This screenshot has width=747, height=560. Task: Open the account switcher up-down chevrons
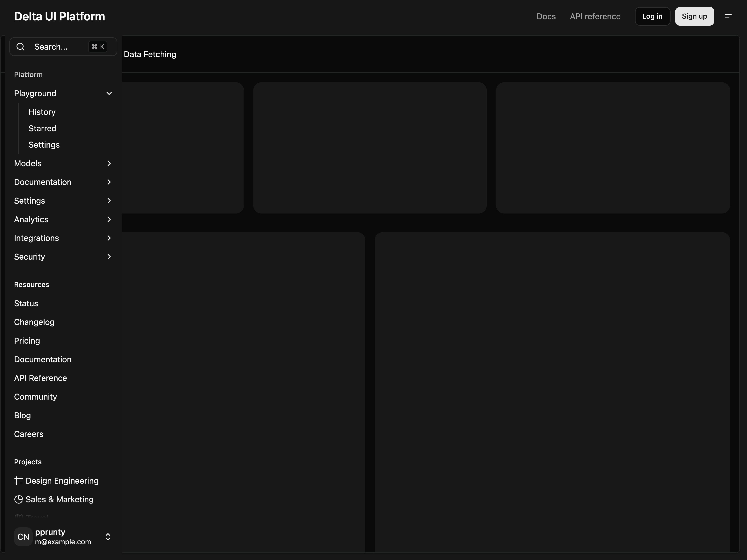click(108, 537)
